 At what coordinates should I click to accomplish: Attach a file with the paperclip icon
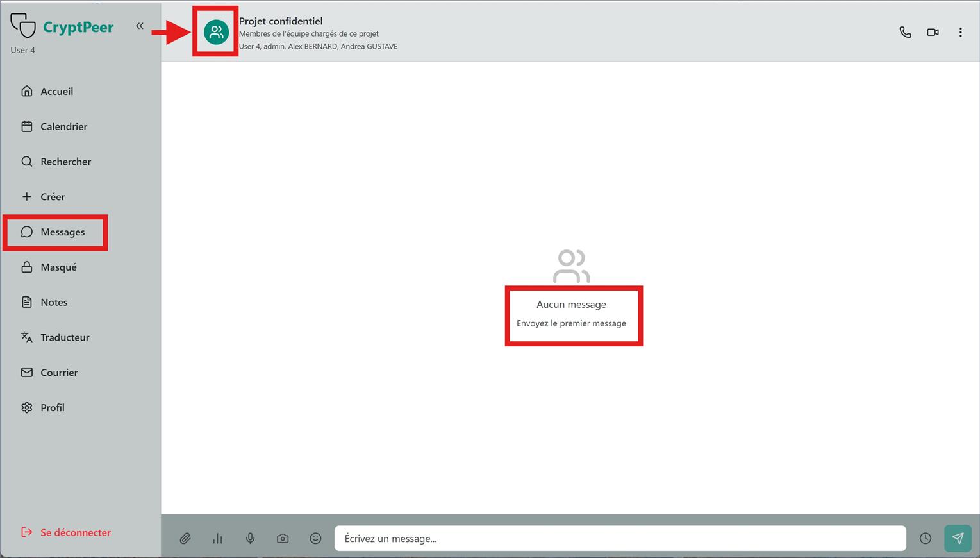point(185,538)
